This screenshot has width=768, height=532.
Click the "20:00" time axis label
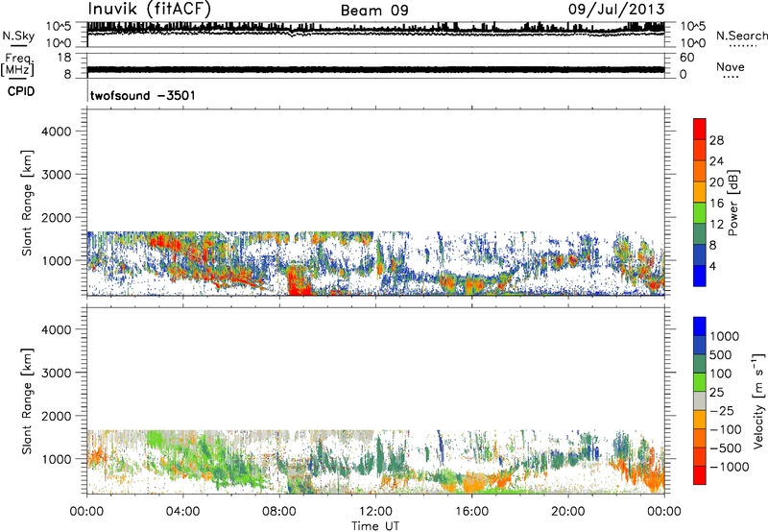(x=567, y=512)
